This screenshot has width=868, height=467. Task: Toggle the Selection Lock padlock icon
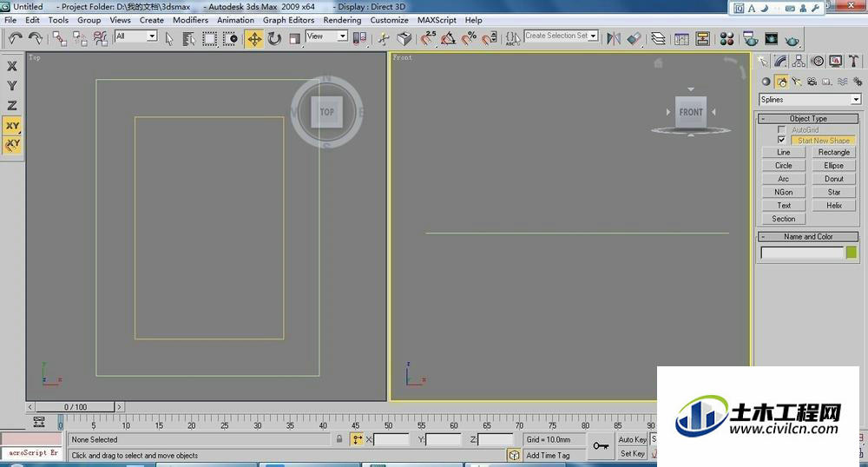(339, 439)
